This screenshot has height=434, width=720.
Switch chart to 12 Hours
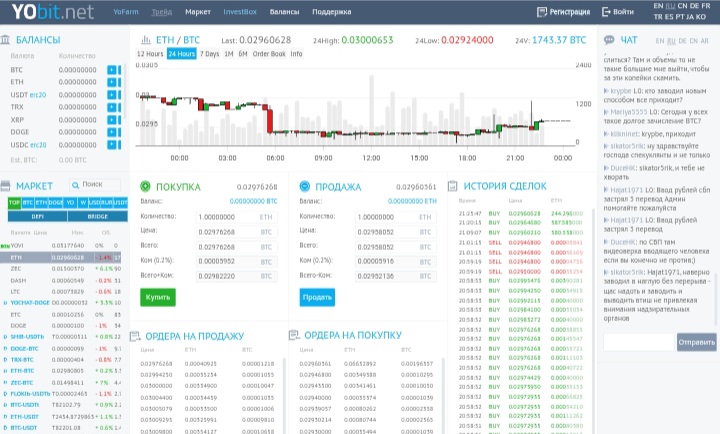[150, 54]
